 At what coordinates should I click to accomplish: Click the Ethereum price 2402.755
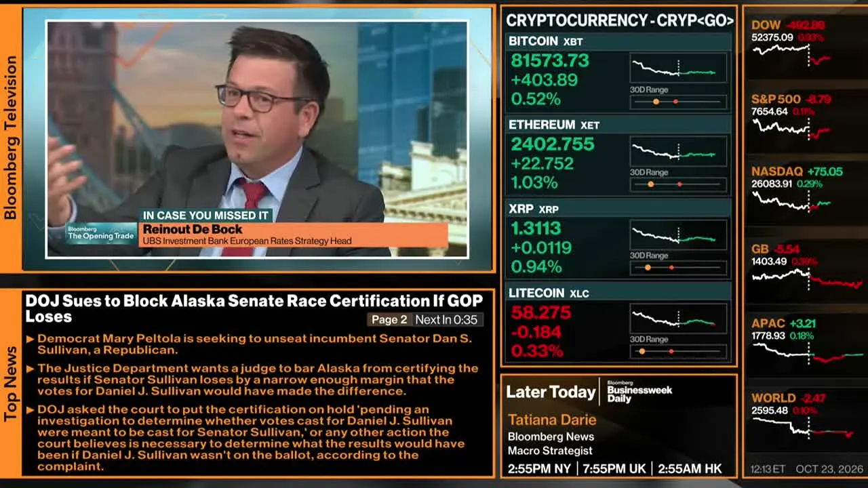pos(553,144)
